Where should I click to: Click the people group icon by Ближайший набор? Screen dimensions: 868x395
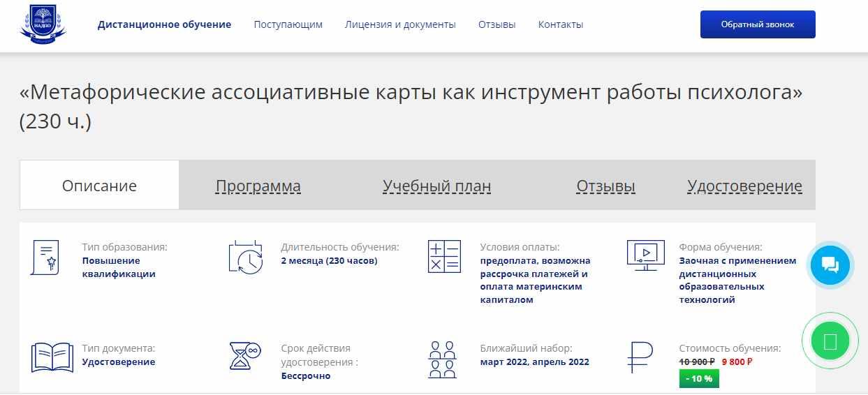[443, 359]
